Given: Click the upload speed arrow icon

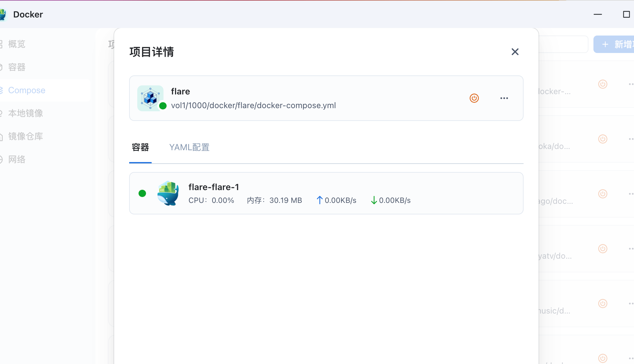Looking at the screenshot, I should (319, 200).
